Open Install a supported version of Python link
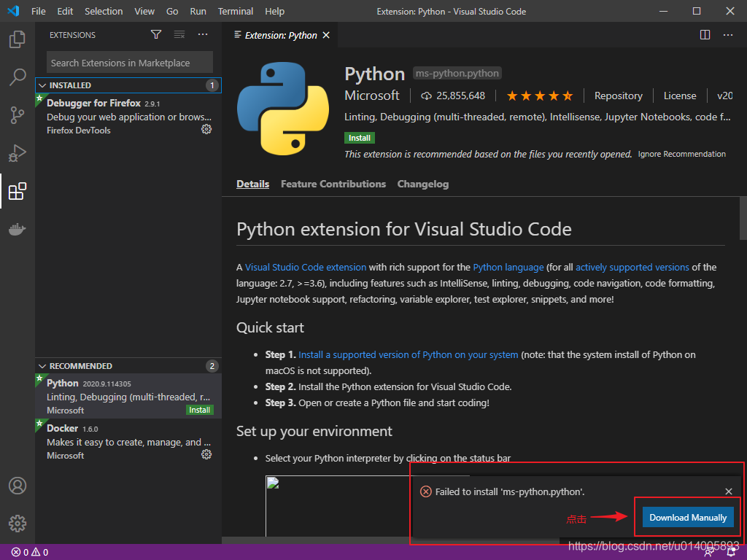 (409, 355)
